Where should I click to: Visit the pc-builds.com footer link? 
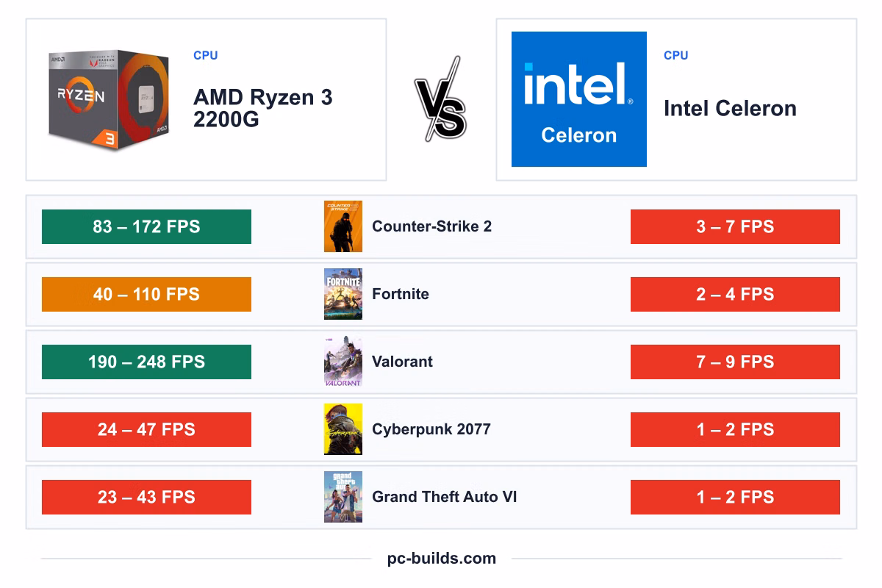(442, 559)
